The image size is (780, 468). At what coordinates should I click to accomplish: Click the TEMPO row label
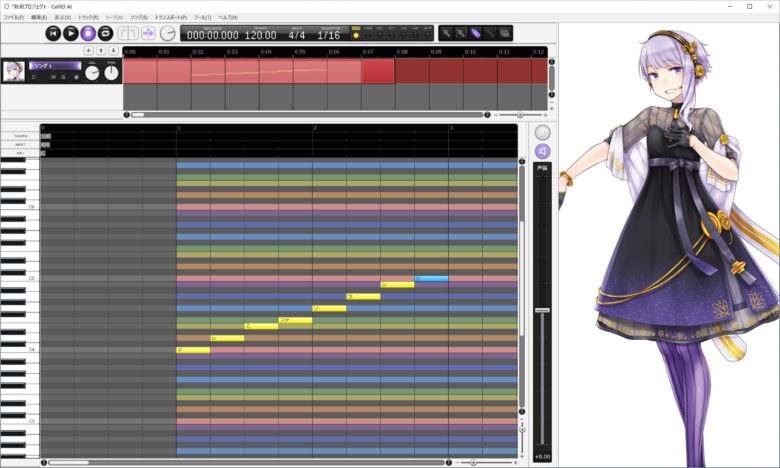coord(20,136)
